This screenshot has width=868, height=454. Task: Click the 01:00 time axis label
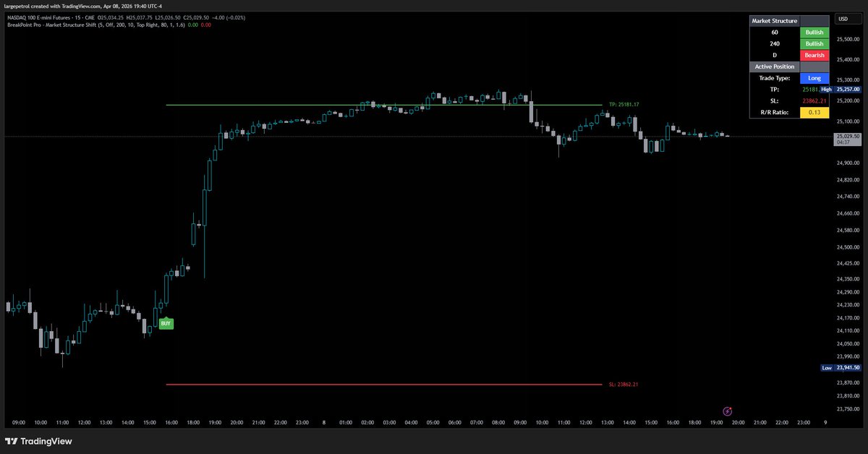click(345, 421)
